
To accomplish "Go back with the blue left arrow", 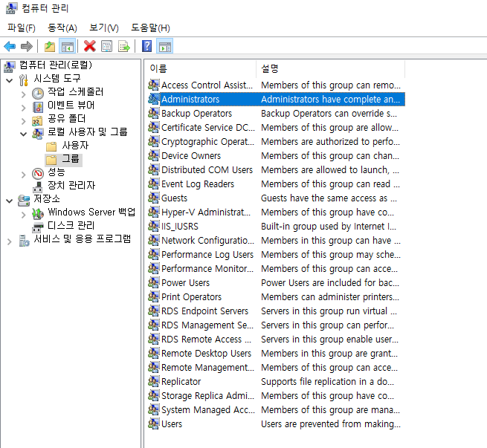I will click(x=10, y=47).
